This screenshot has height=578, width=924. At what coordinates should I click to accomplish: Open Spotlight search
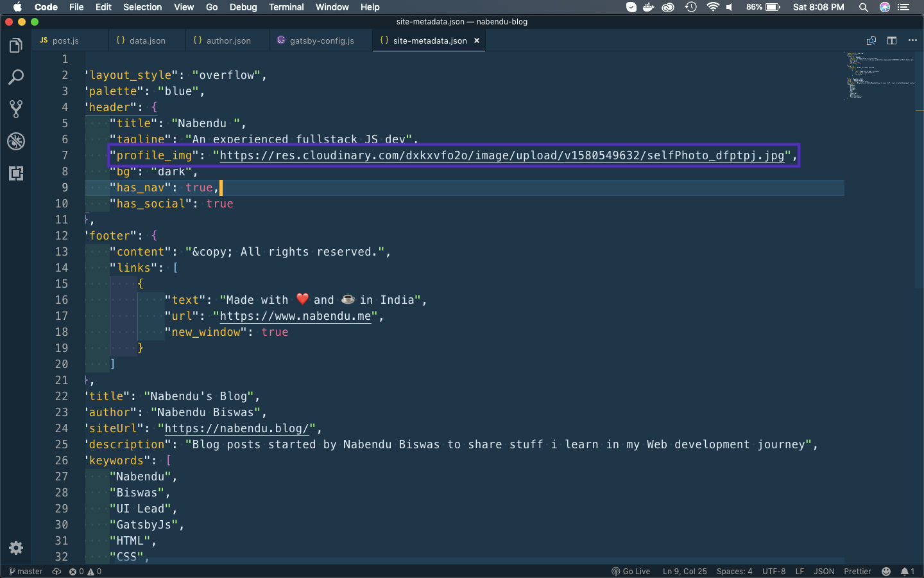tap(864, 7)
